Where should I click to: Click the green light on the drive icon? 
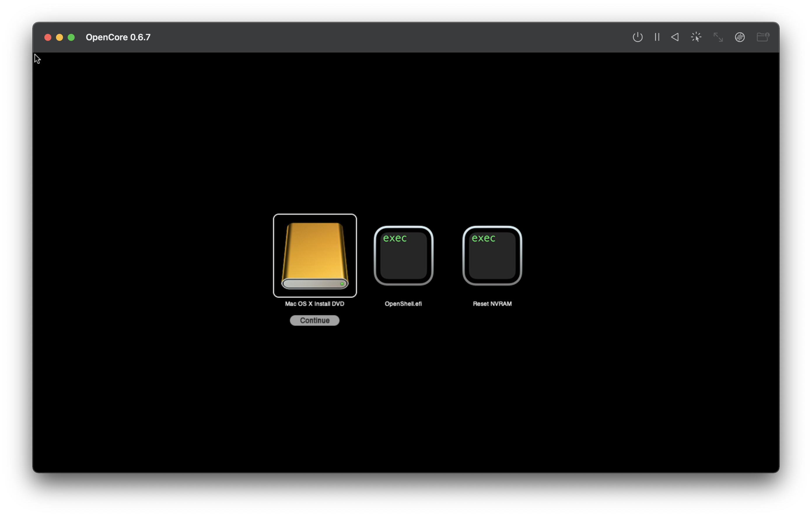point(342,284)
